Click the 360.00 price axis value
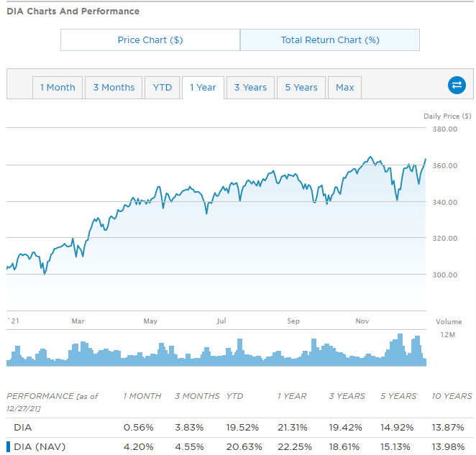Viewport: 476px width, 455px height. pos(445,166)
